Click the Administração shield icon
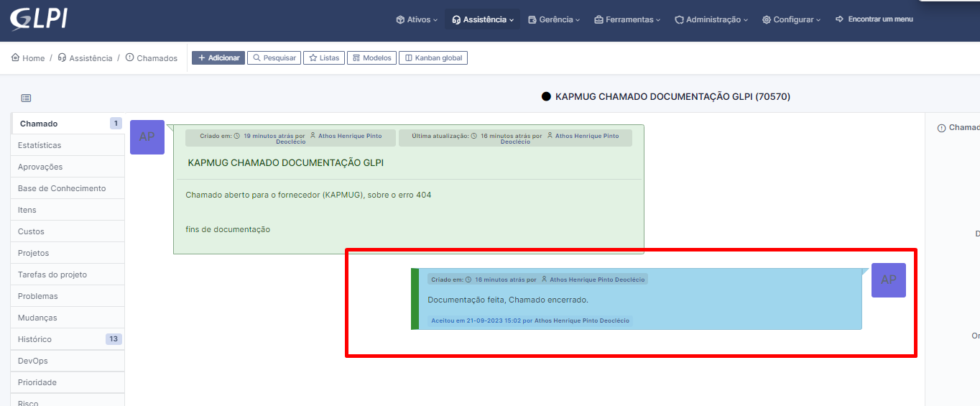980x406 pixels. click(679, 19)
